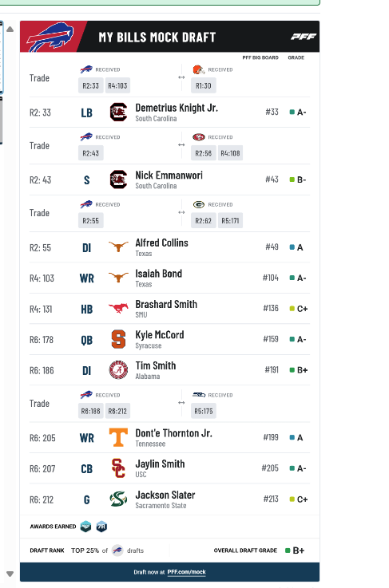Click the Bills icon in draft rank

point(117,551)
